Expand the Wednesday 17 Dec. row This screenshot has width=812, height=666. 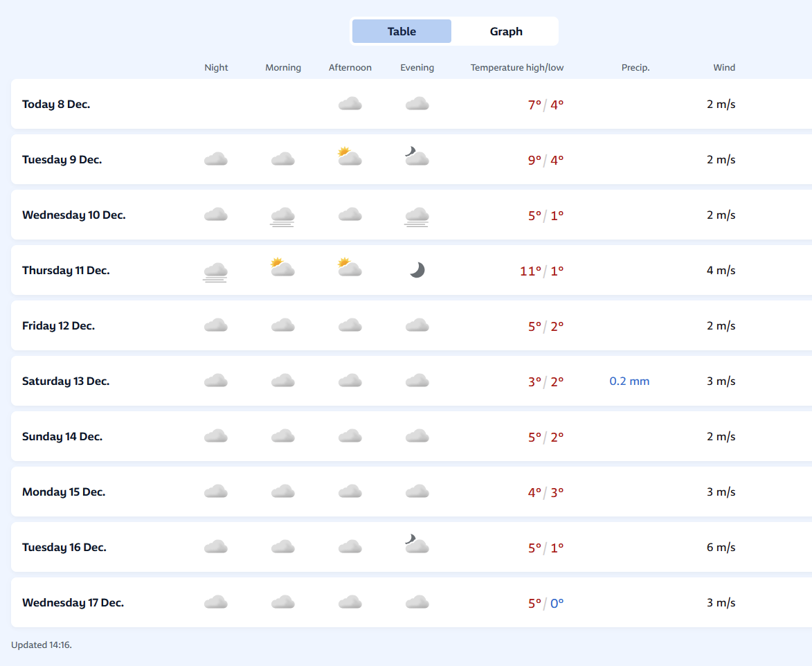[x=411, y=603]
